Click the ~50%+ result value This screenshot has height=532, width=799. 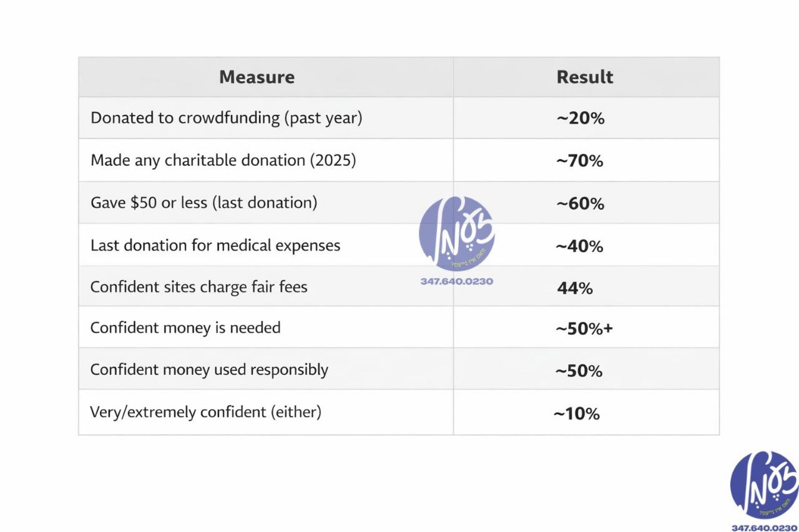point(584,329)
